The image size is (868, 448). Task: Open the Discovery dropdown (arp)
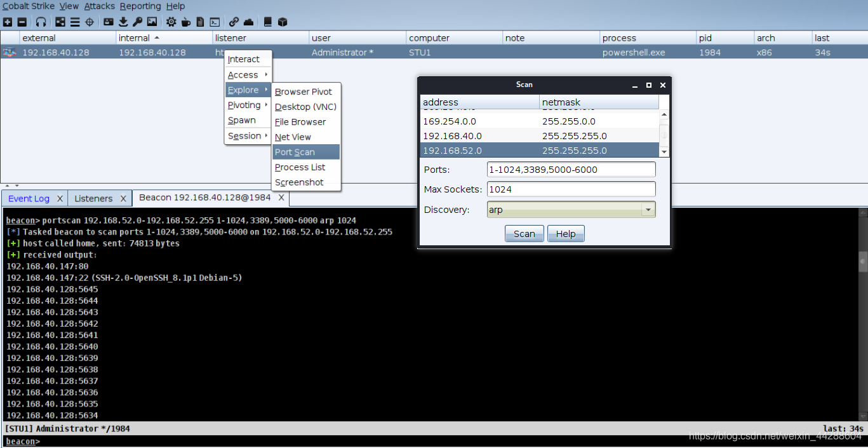coord(571,209)
